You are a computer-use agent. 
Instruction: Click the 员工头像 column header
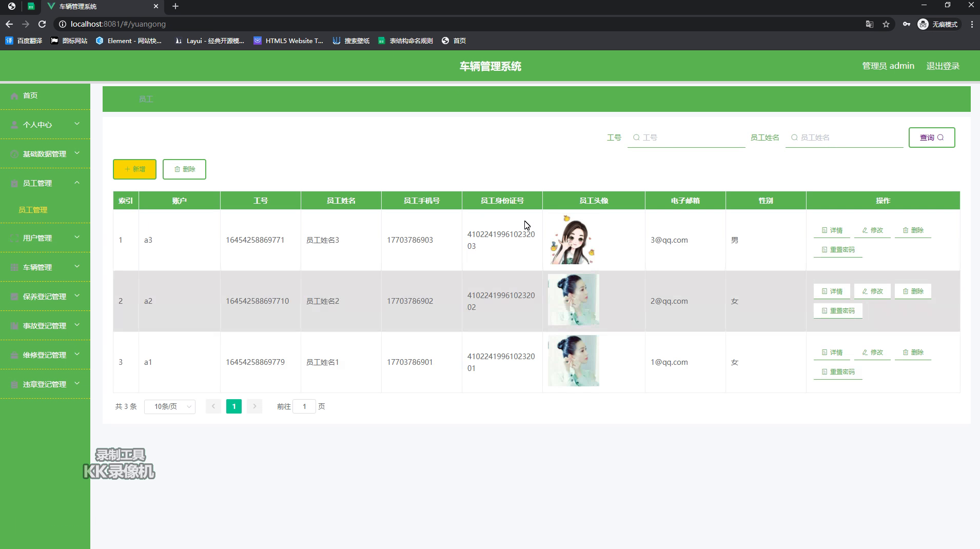[594, 201]
